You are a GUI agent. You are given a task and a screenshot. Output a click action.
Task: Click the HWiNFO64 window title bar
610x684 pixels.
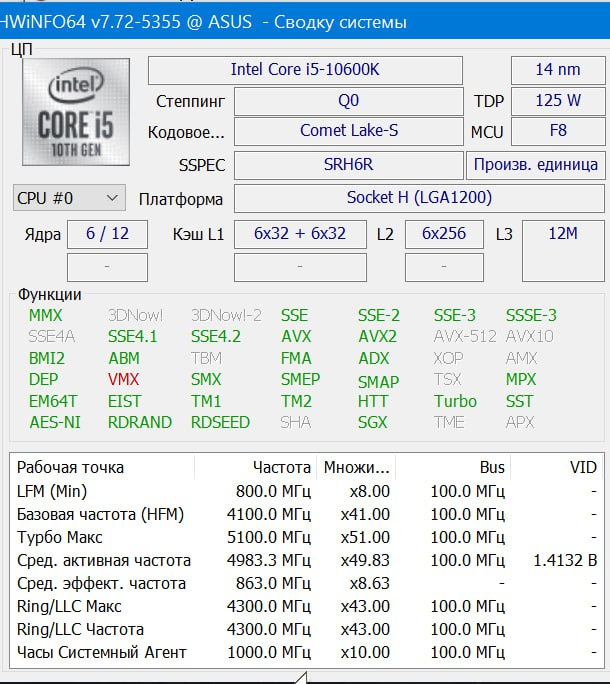pyautogui.click(x=305, y=22)
